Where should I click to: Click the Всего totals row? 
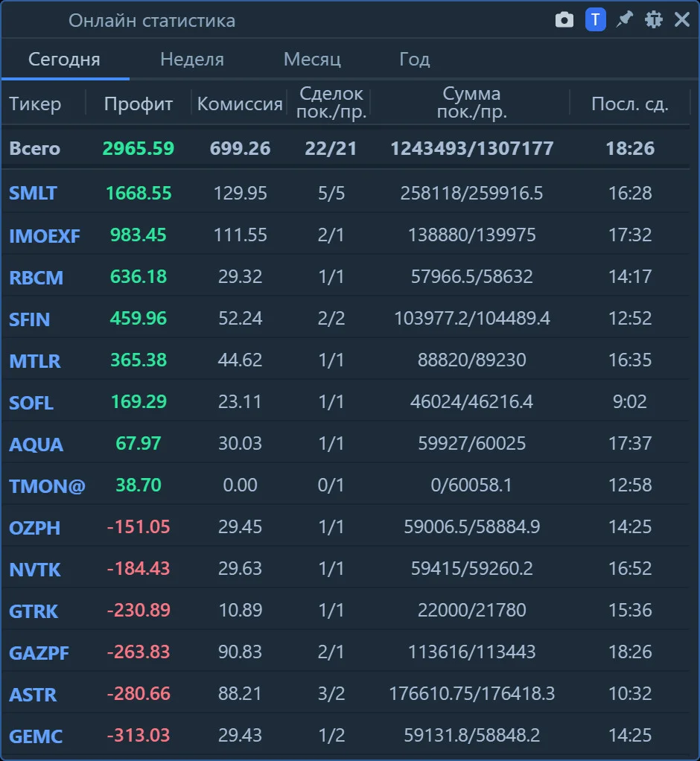coord(346,148)
